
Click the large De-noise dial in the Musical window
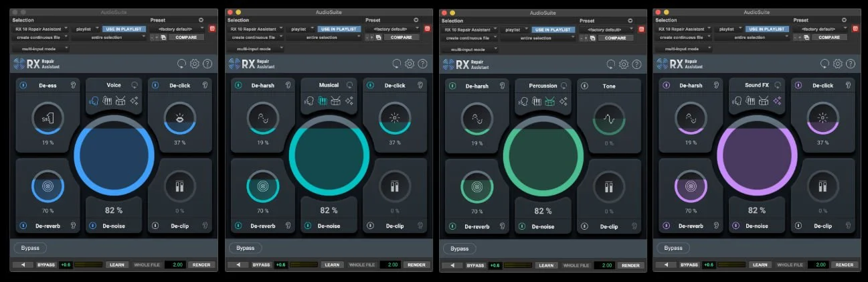(x=329, y=155)
